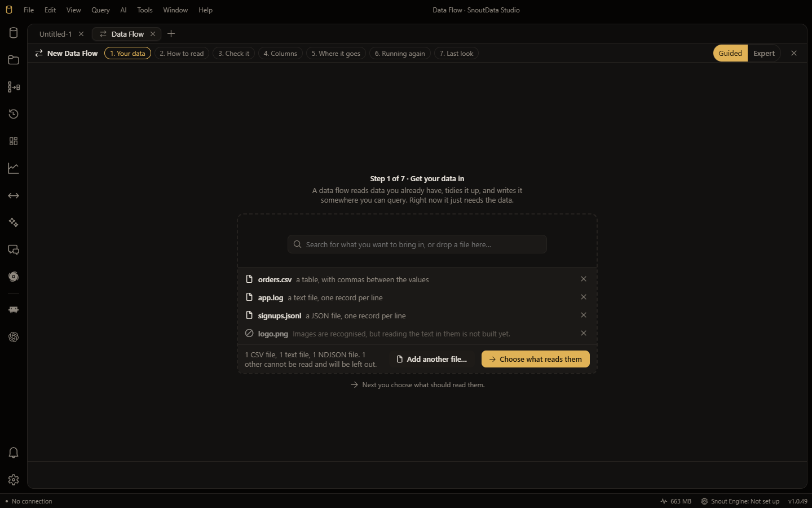This screenshot has width=812, height=508.
Task: Open the chat bubbles sidebar icon
Action: coord(14,249)
